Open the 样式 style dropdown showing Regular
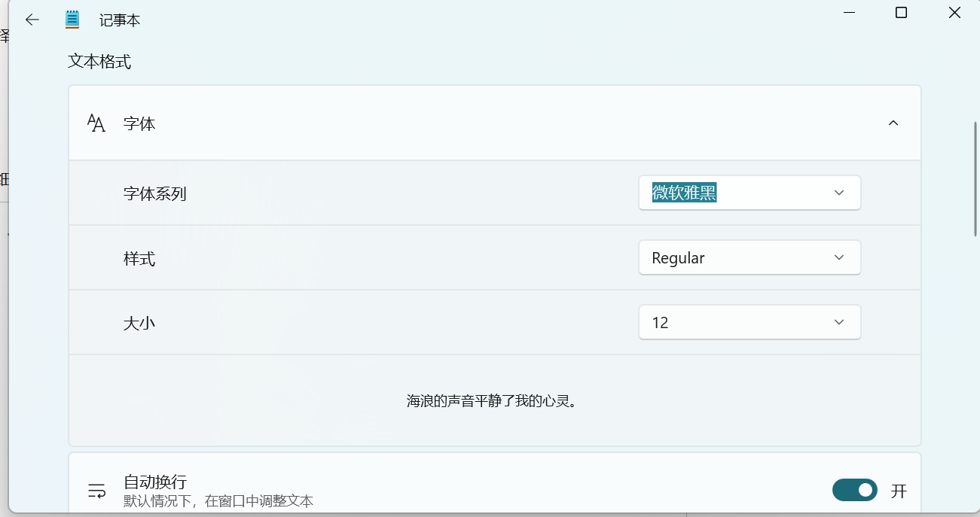980x517 pixels. click(750, 257)
